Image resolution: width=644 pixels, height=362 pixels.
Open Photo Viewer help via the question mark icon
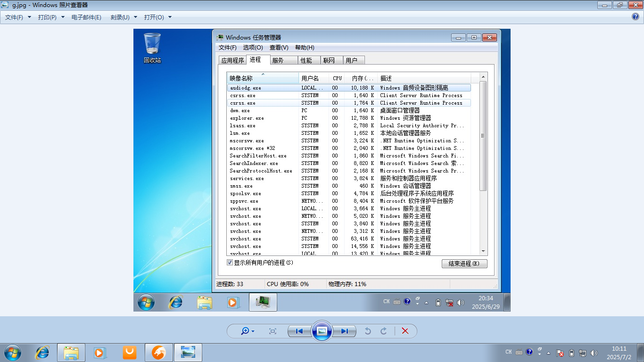(x=636, y=17)
